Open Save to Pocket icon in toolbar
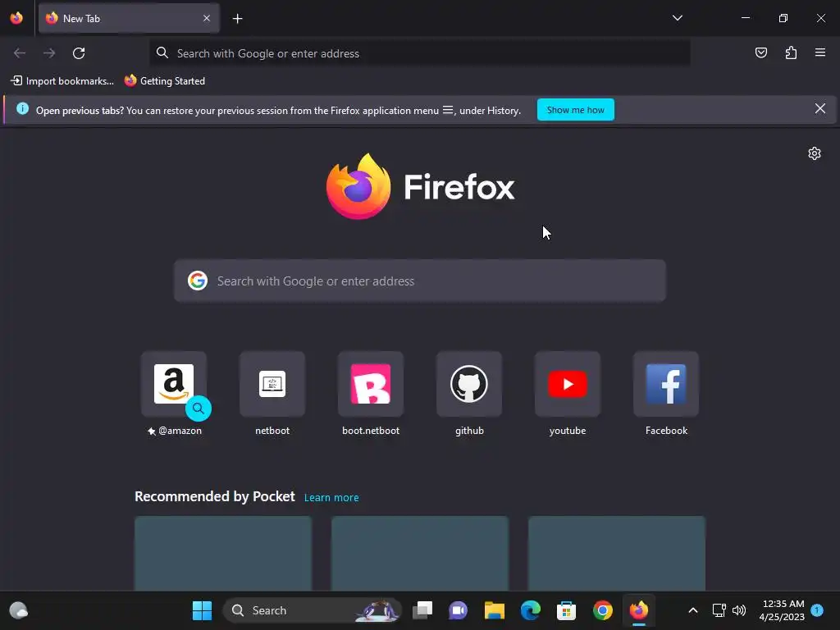840x630 pixels. (x=760, y=52)
